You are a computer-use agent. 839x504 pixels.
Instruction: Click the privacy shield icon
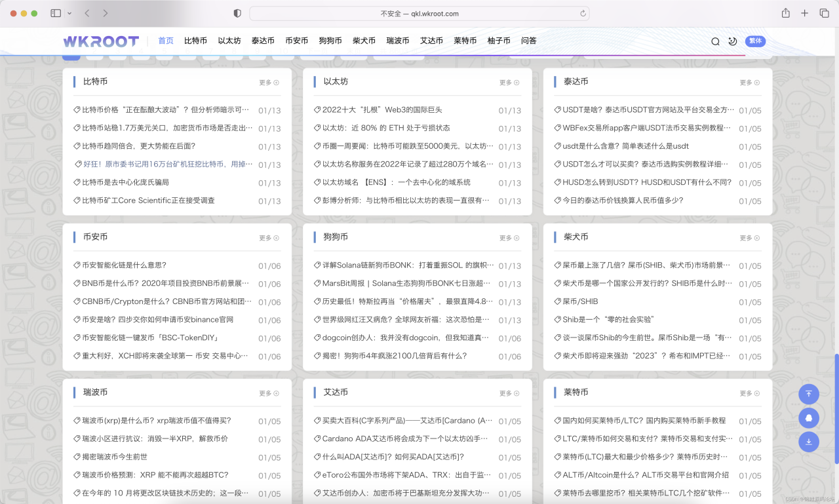click(x=237, y=13)
